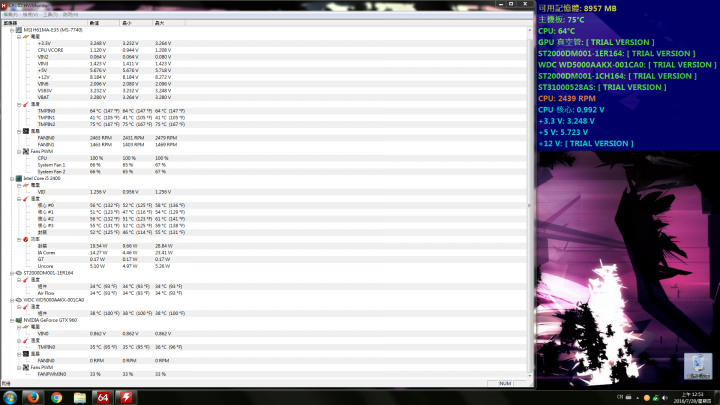720x405 pixels.
Task: Switch to AIDA64 in the taskbar
Action: (102, 398)
